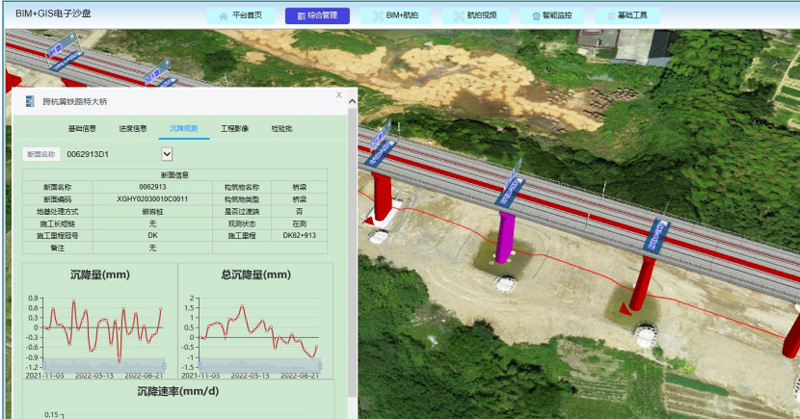Image resolution: width=800 pixels, height=419 pixels.
Task: Open the 航拍视频 aerial video section
Action: 474,16
